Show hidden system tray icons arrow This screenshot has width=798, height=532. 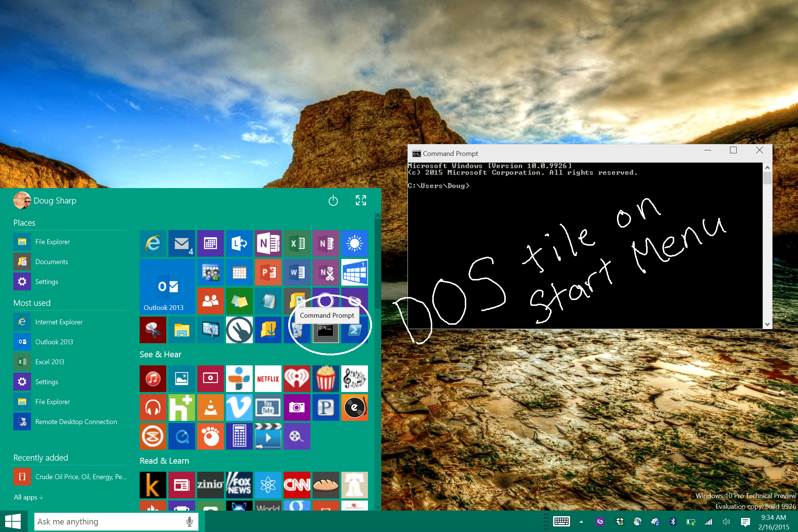coord(581,522)
